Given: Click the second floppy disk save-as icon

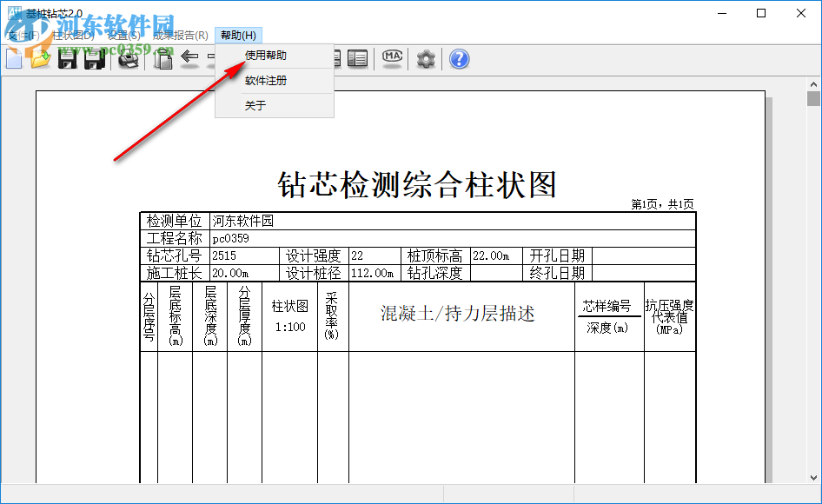Looking at the screenshot, I should (93, 59).
